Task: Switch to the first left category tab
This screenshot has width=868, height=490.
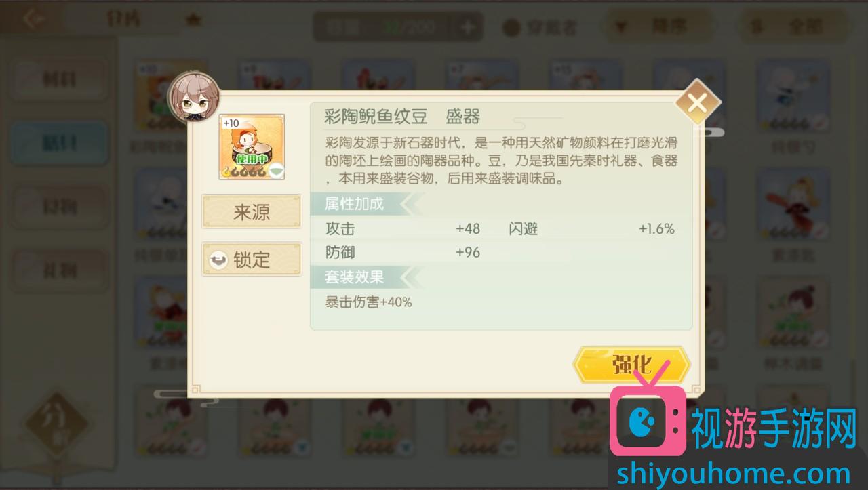Action: [60, 80]
